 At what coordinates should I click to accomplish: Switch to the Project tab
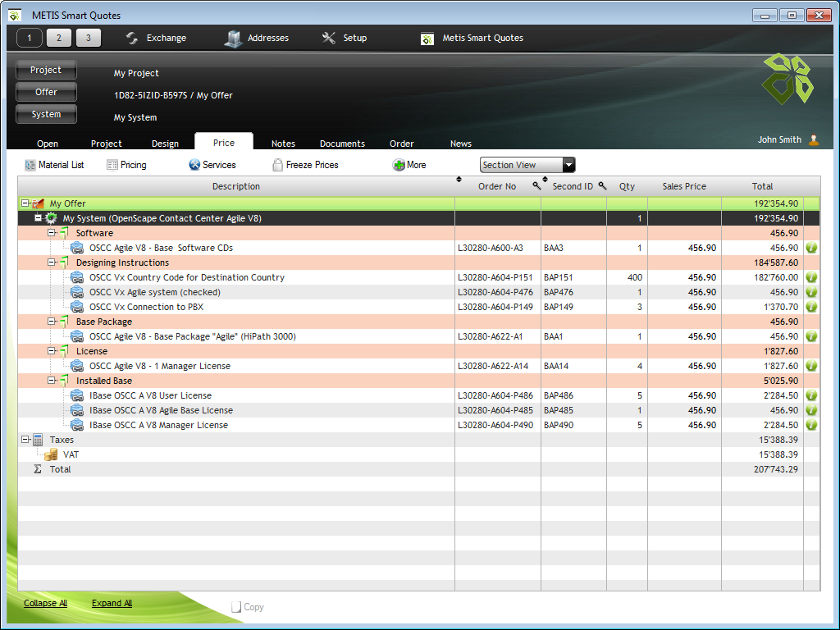(106, 144)
